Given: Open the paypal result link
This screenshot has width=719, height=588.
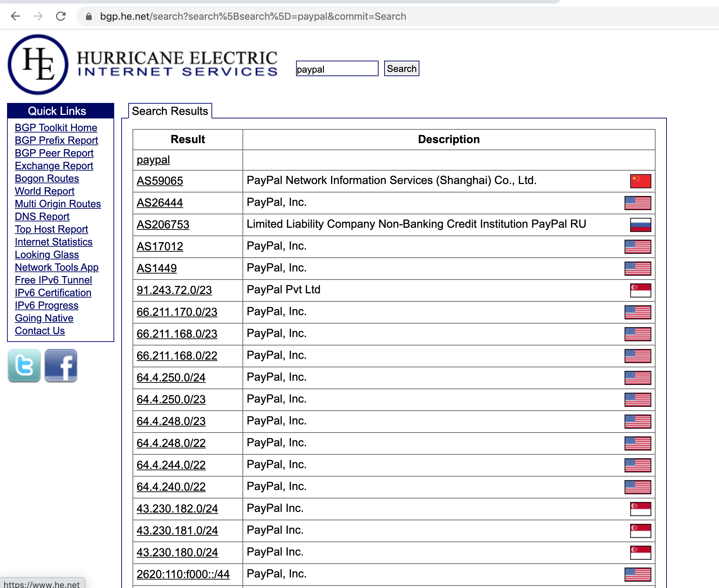Looking at the screenshot, I should point(153,160).
